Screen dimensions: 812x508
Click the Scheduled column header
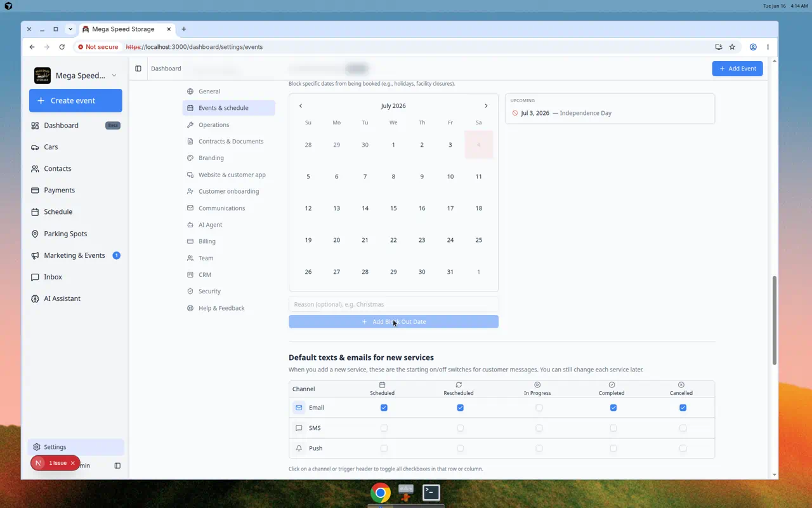pos(383,389)
